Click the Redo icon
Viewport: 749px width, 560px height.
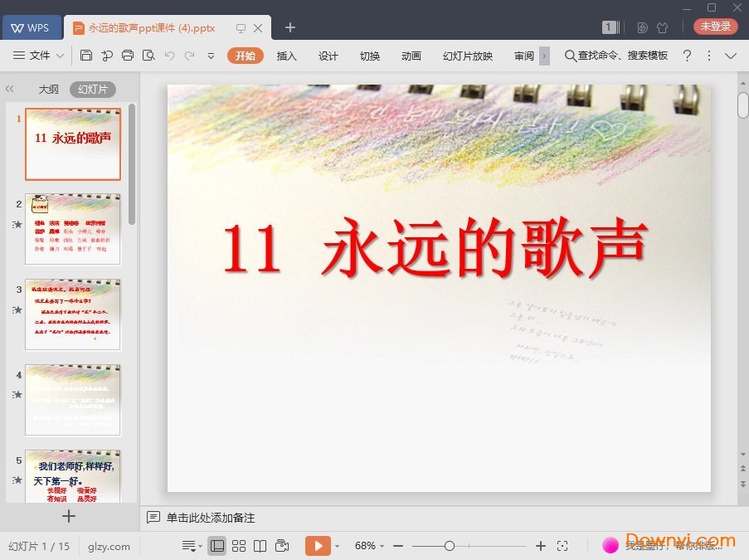pyautogui.click(x=191, y=56)
